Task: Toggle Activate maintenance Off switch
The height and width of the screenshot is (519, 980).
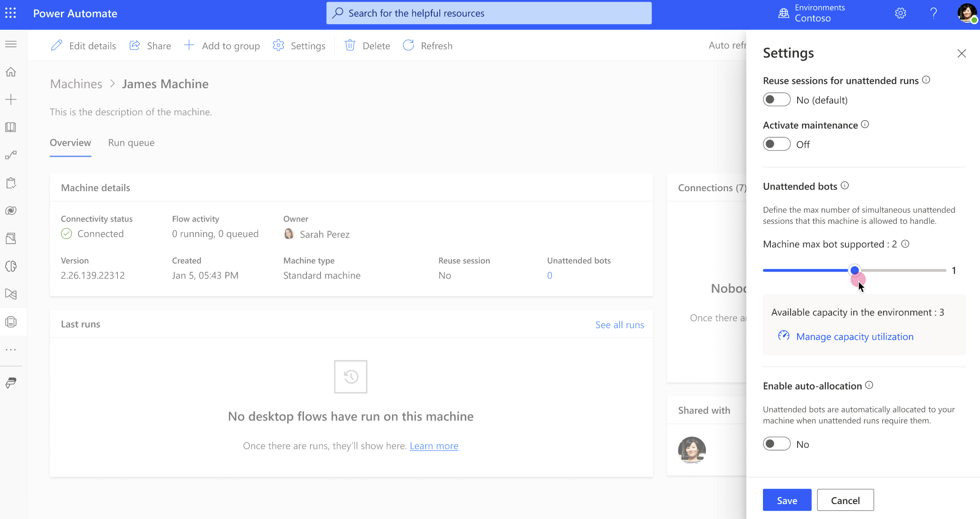Action: tap(777, 143)
